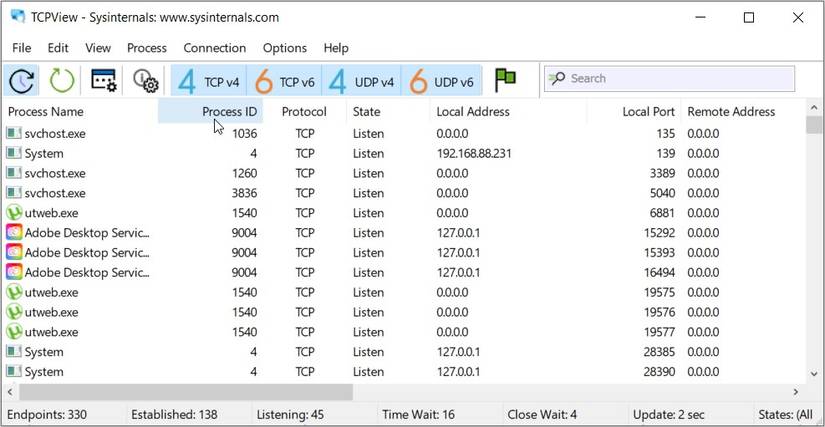
Task: Sort by Remote Address column header
Action: coord(743,111)
